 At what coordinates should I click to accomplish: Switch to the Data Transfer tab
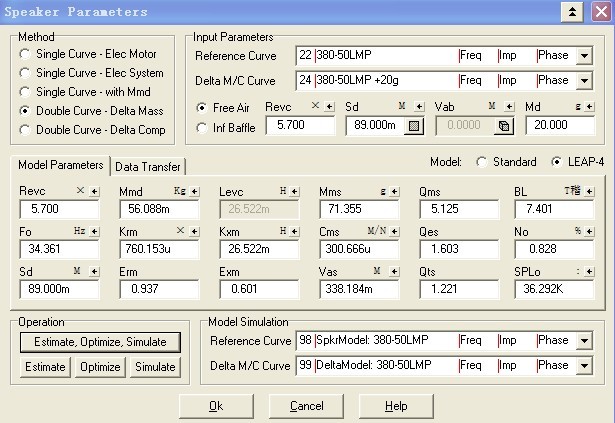click(x=147, y=166)
